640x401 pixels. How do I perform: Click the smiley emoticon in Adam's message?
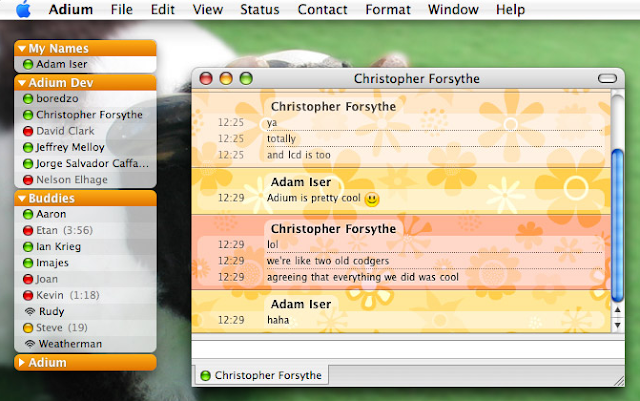(x=372, y=199)
